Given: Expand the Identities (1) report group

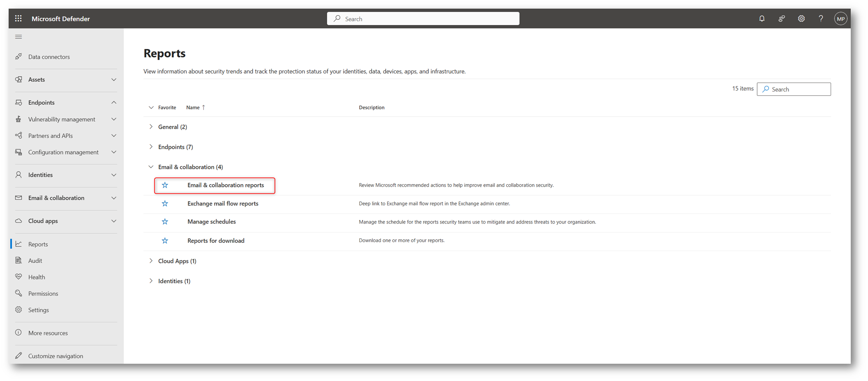Looking at the screenshot, I should 151,281.
